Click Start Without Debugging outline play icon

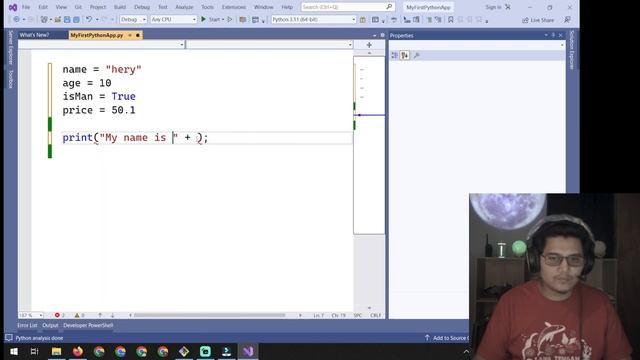pos(230,19)
